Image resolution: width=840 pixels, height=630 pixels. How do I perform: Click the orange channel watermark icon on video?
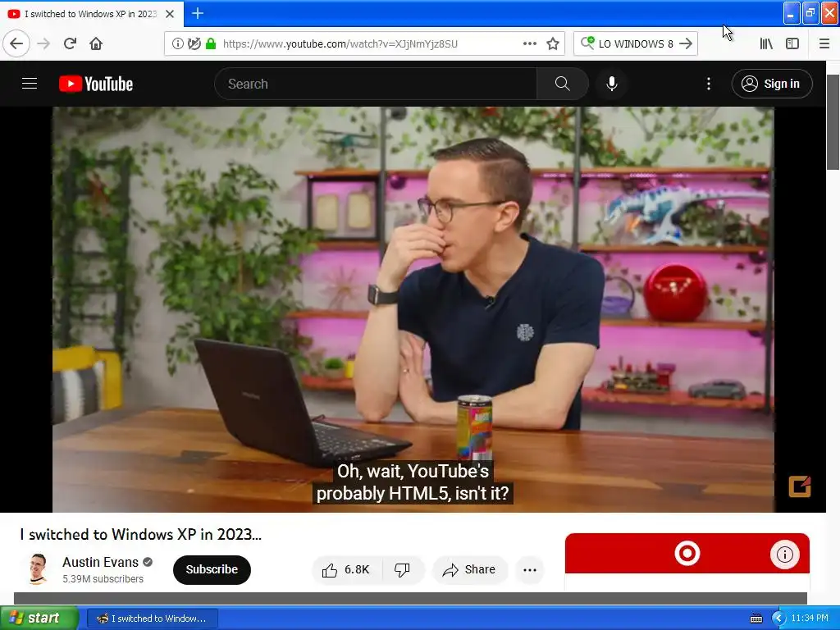(x=800, y=486)
